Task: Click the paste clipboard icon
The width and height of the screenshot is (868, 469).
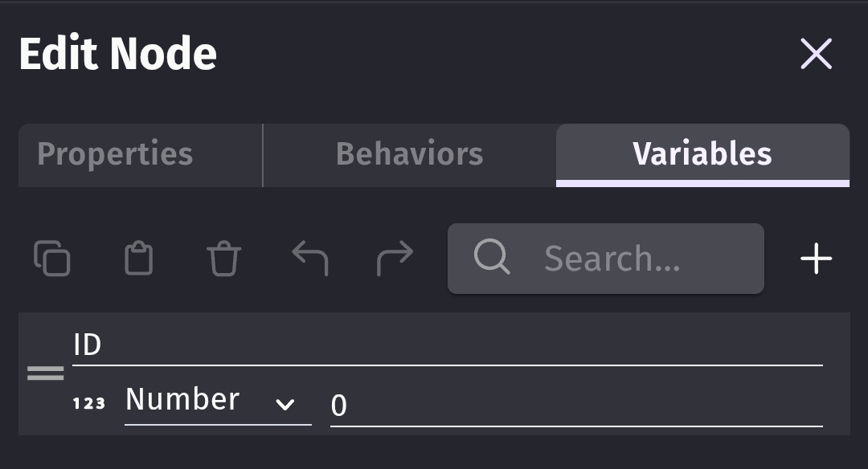Action: pyautogui.click(x=138, y=259)
